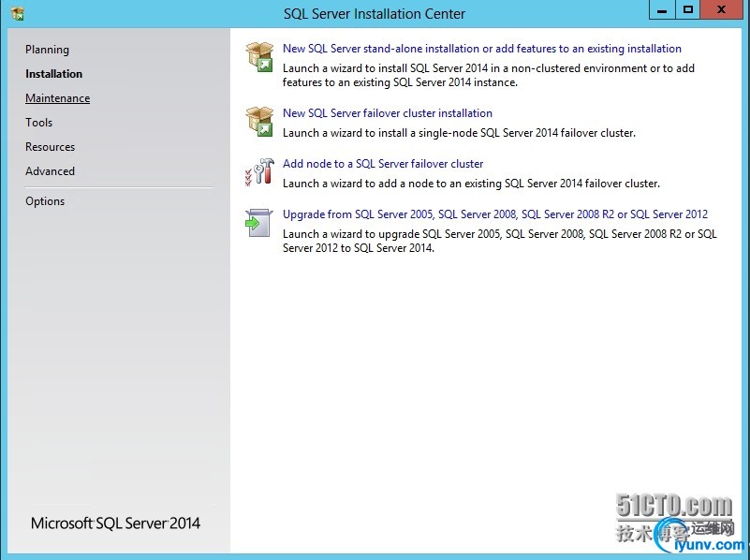Click the failover cluster installation box icon
Screen dimensions: 750x560
pos(259,122)
